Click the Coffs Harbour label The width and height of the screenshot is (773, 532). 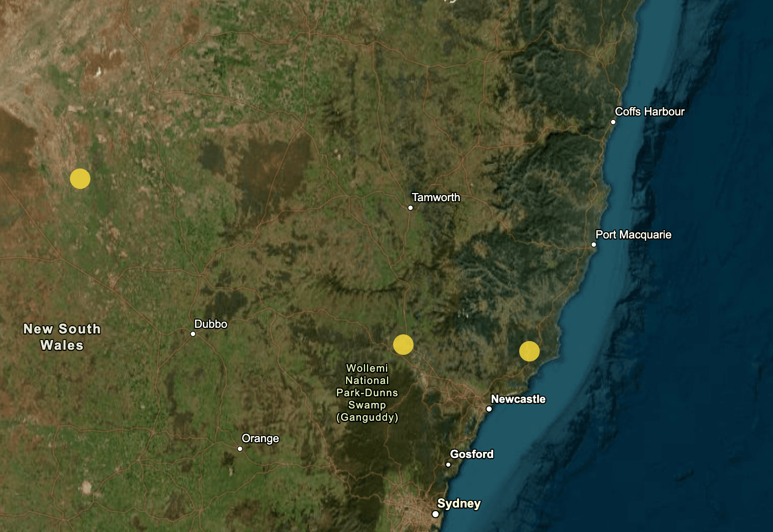[649, 112]
